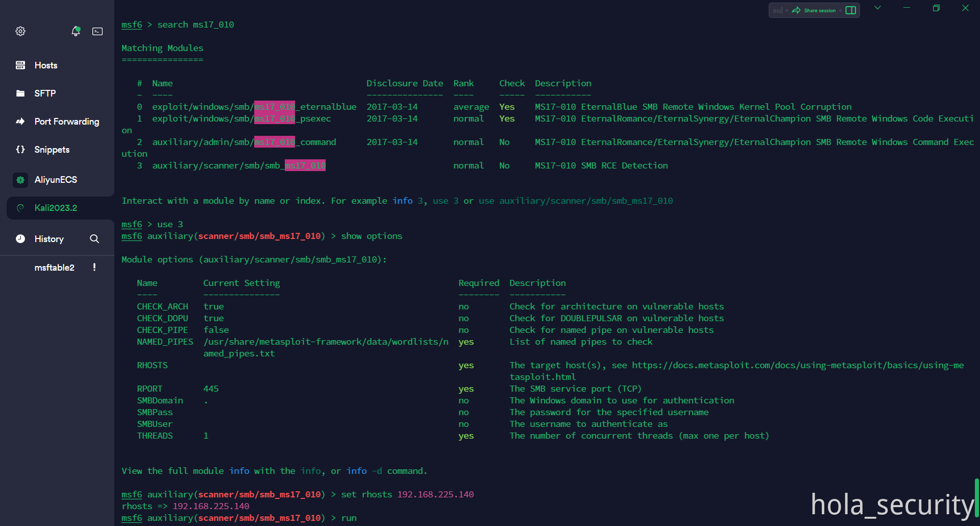The image size is (980, 526).
Task: Click the AliyunECS host icon
Action: pyautogui.click(x=20, y=180)
